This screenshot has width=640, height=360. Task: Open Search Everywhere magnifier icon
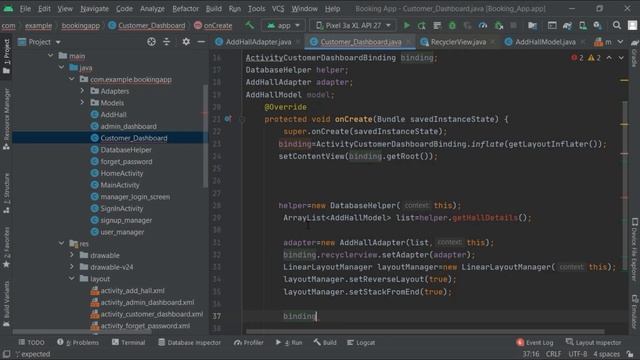[617, 25]
